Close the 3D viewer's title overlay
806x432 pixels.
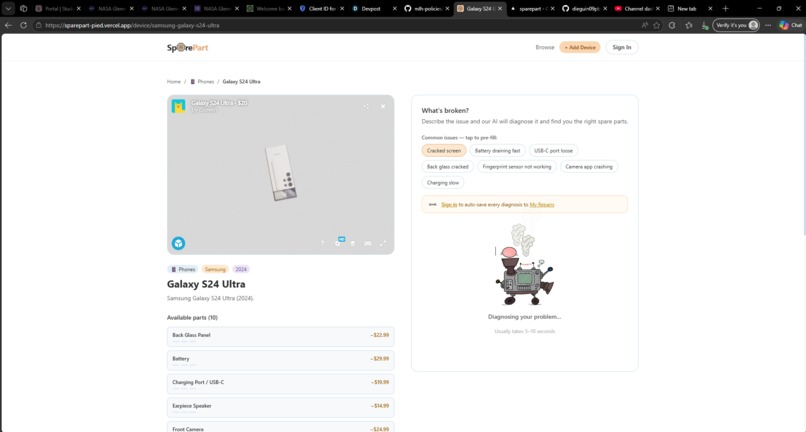coord(383,106)
